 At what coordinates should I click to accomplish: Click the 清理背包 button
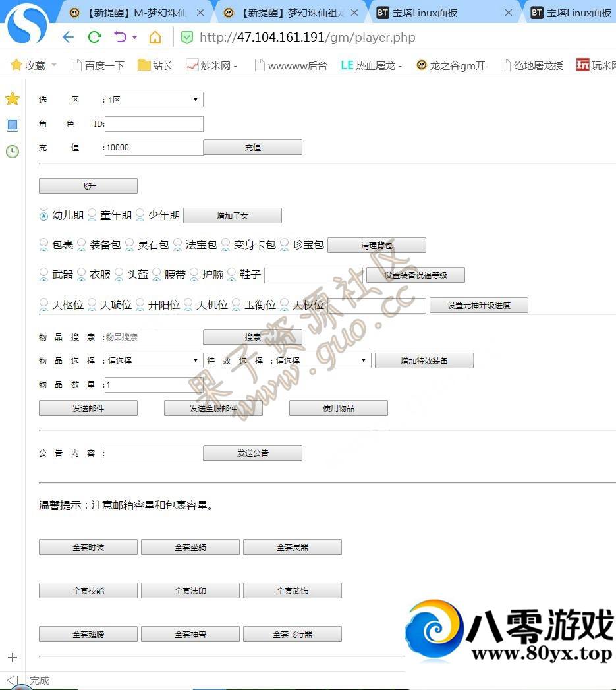377,245
